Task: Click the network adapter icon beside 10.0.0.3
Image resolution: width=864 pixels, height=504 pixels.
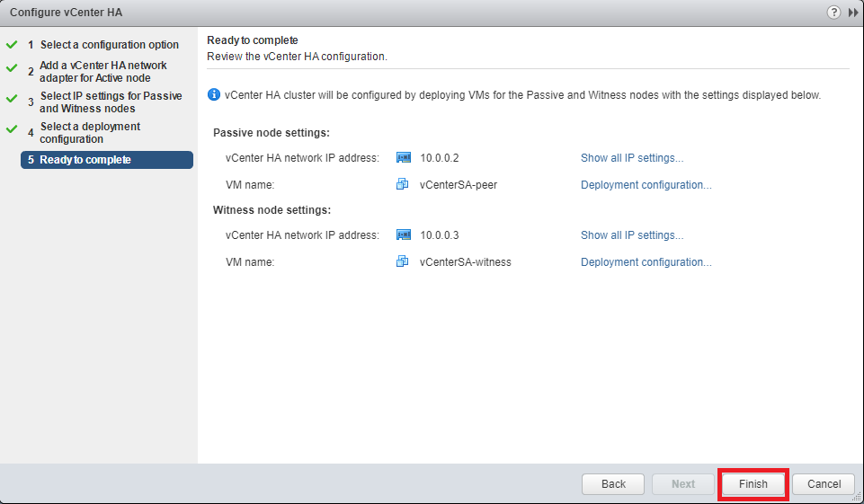Action: click(x=404, y=235)
